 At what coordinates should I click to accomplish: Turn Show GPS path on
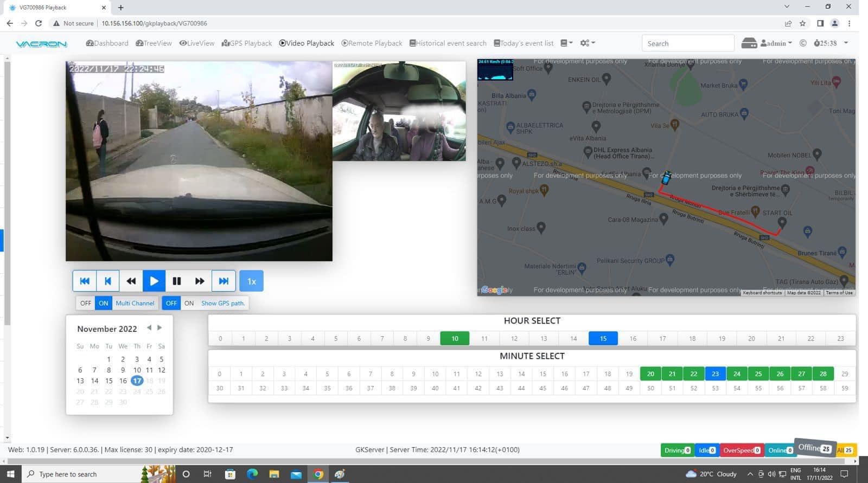pos(189,303)
